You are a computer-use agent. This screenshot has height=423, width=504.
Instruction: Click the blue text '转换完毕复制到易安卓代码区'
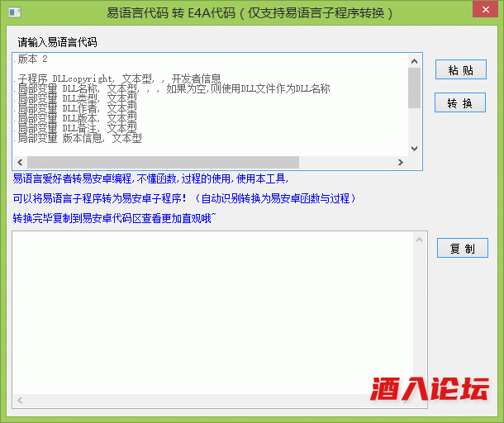(x=77, y=219)
